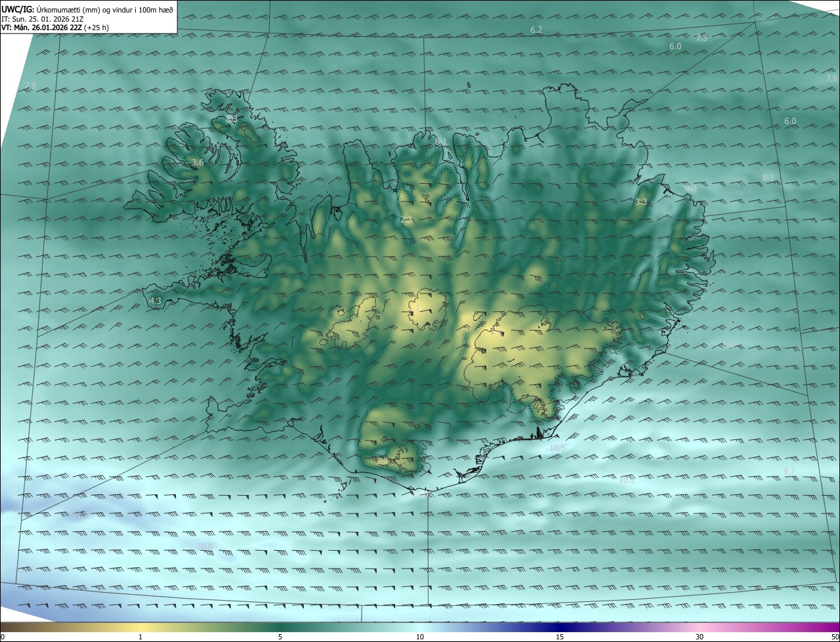Select the 10.5 value off the southeast coast

tap(557, 448)
